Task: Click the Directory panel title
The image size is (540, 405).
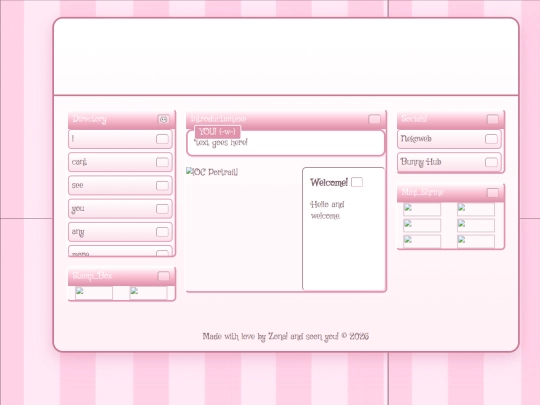Action: click(90, 119)
